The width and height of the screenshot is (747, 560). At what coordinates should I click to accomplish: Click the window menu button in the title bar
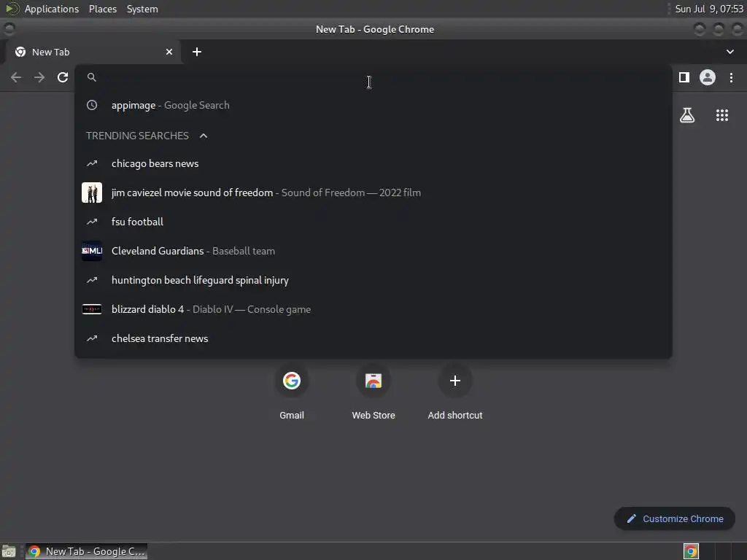[x=9, y=29]
